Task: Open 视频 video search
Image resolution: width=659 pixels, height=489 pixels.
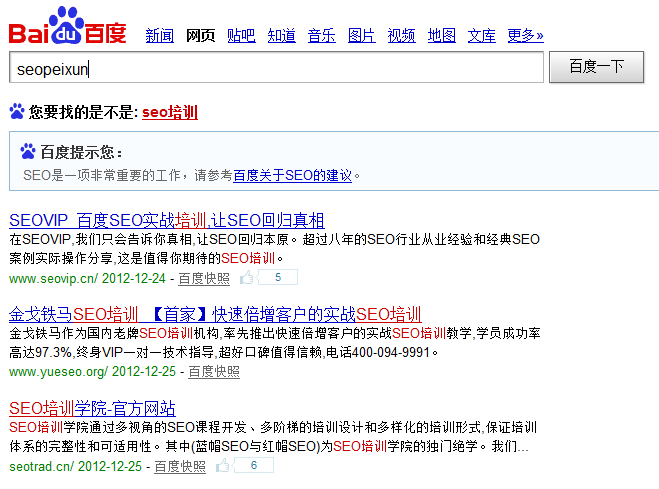Action: [x=401, y=36]
